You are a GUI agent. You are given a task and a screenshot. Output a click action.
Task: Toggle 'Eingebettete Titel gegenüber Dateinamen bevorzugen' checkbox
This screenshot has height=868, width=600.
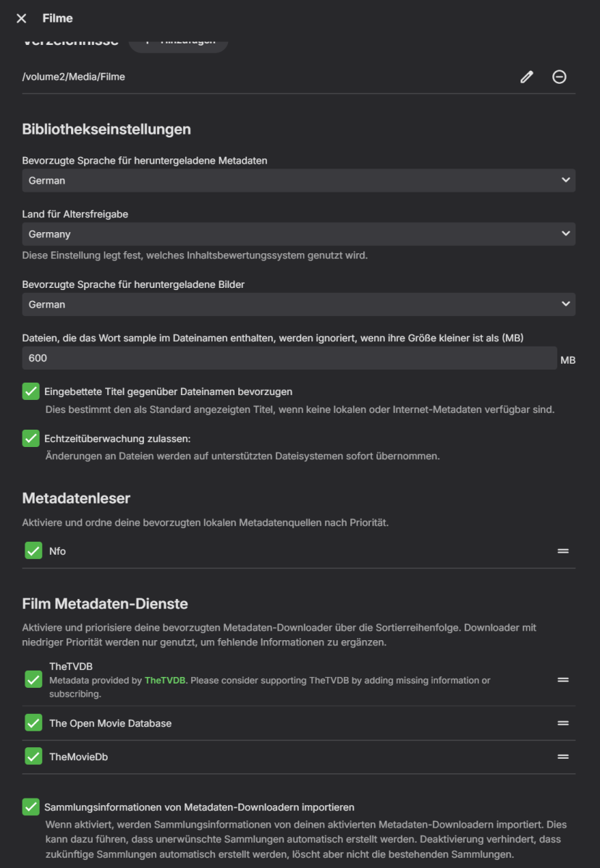click(x=31, y=391)
